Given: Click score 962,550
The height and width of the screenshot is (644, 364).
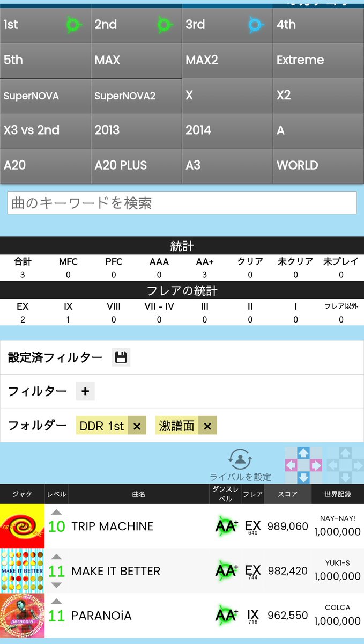Looking at the screenshot, I should point(288,616).
